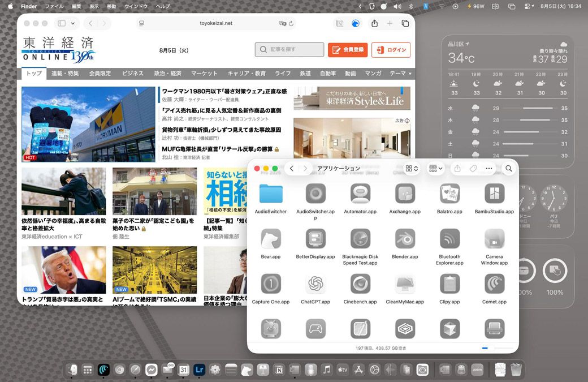The height and width of the screenshot is (382, 588).
Task: Open the ウインドウ menu
Action: (136, 6)
